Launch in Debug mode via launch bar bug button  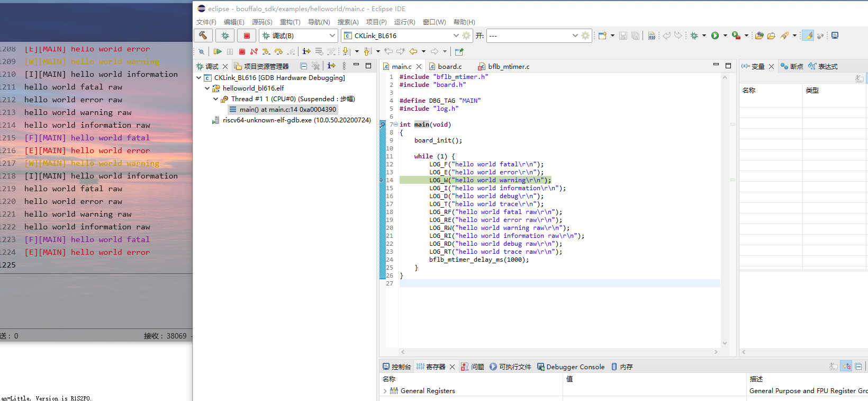tap(225, 35)
